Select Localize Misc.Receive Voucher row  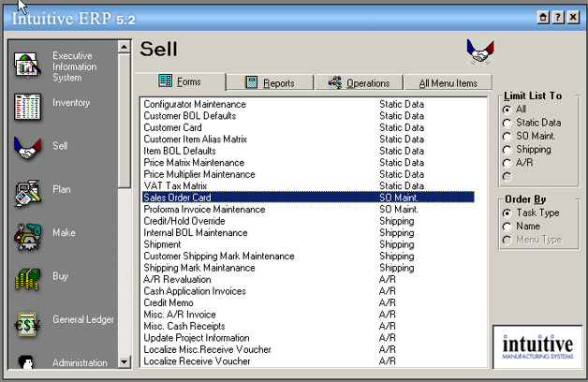coord(308,349)
